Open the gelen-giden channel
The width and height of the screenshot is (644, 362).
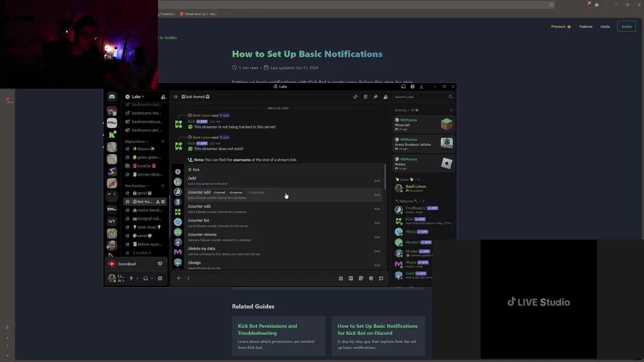coord(144,157)
